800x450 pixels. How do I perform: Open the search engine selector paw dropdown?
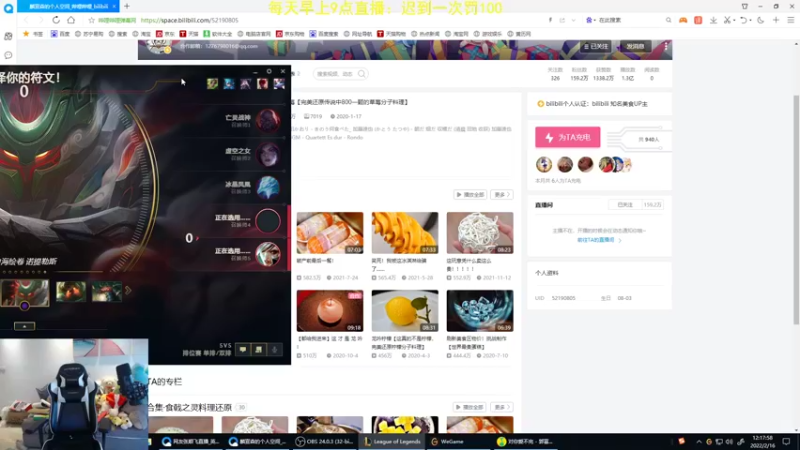(590, 20)
